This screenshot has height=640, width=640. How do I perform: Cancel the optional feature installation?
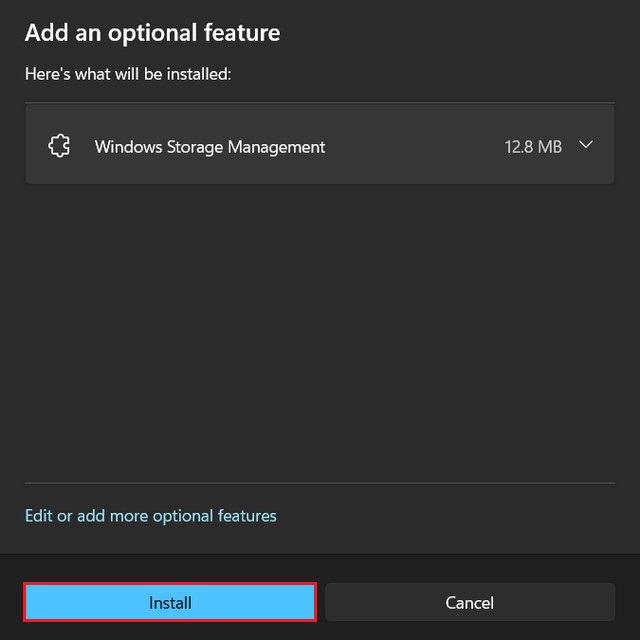pyautogui.click(x=470, y=602)
